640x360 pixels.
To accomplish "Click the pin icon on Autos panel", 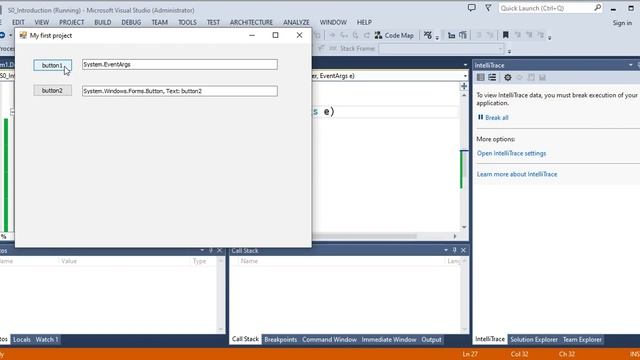I will [x=211, y=250].
